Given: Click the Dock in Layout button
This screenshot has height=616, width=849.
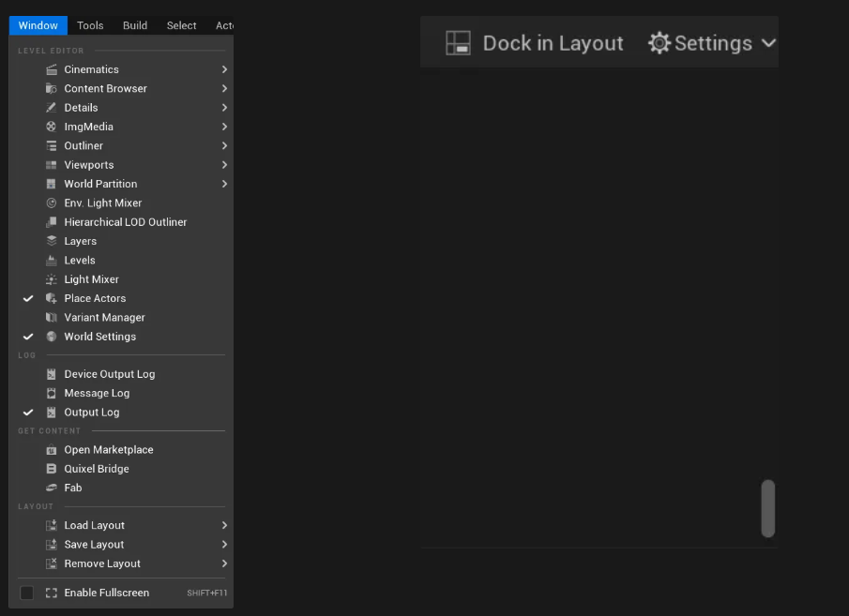Looking at the screenshot, I should pyautogui.click(x=534, y=43).
